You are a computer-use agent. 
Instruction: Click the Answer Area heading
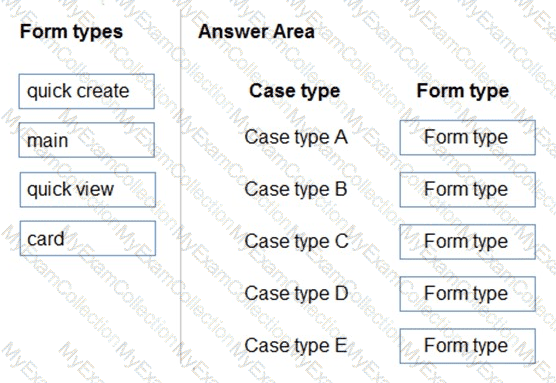256,31
